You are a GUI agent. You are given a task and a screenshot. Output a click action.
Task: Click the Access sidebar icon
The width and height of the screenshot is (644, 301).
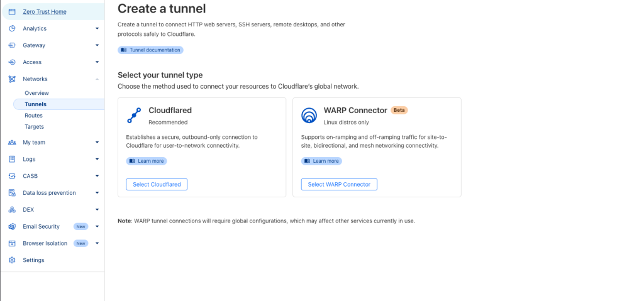(x=12, y=62)
